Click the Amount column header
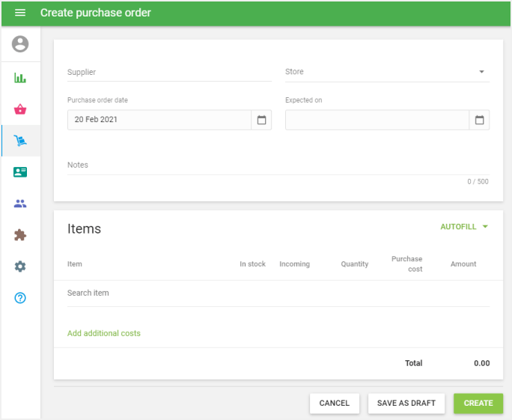Viewport: 512px width, 420px height. 463,264
